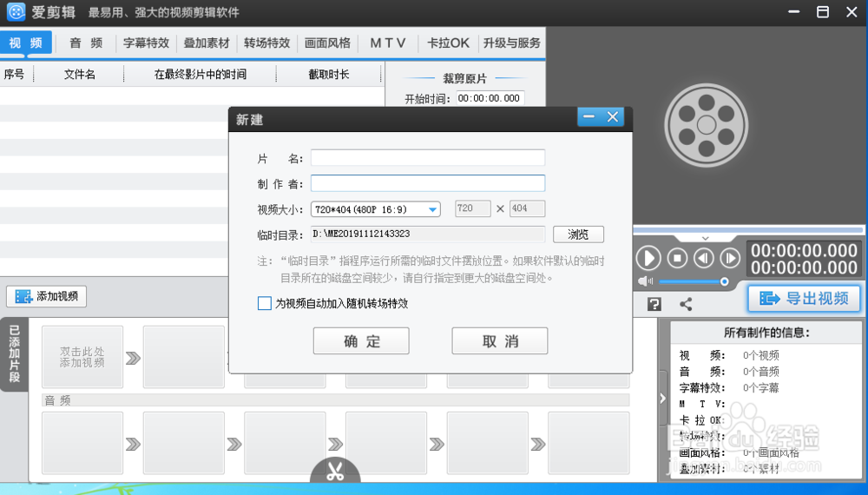Click the 已添加片段 side tab
The height and width of the screenshot is (495, 868).
click(x=14, y=354)
